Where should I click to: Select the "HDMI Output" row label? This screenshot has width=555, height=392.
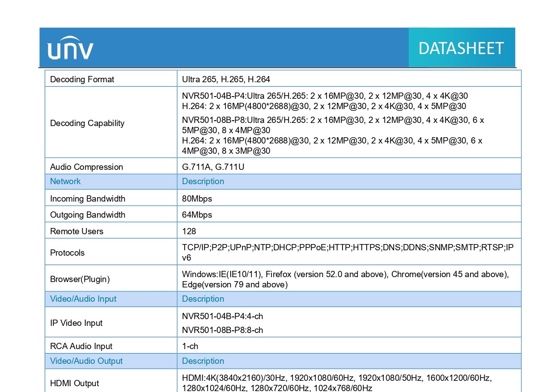point(75,384)
